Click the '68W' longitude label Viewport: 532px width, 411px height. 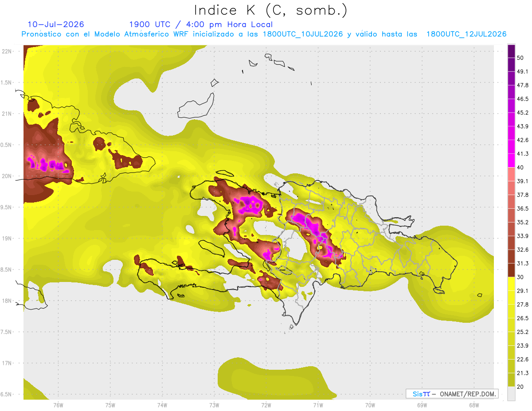[x=473, y=405]
